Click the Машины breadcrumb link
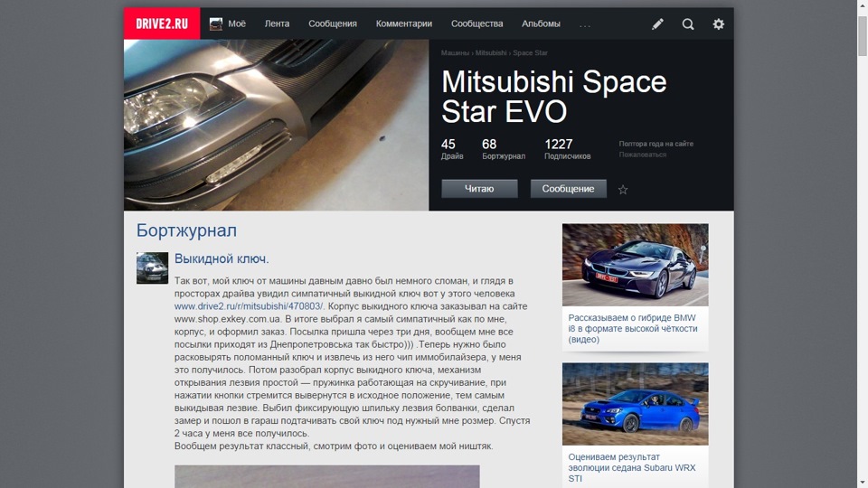 coord(455,53)
